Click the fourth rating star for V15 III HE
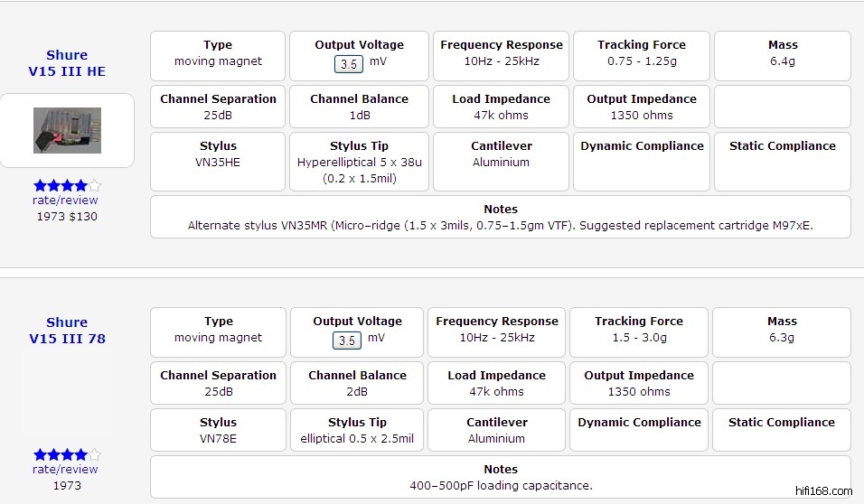The image size is (864, 504). click(80, 186)
